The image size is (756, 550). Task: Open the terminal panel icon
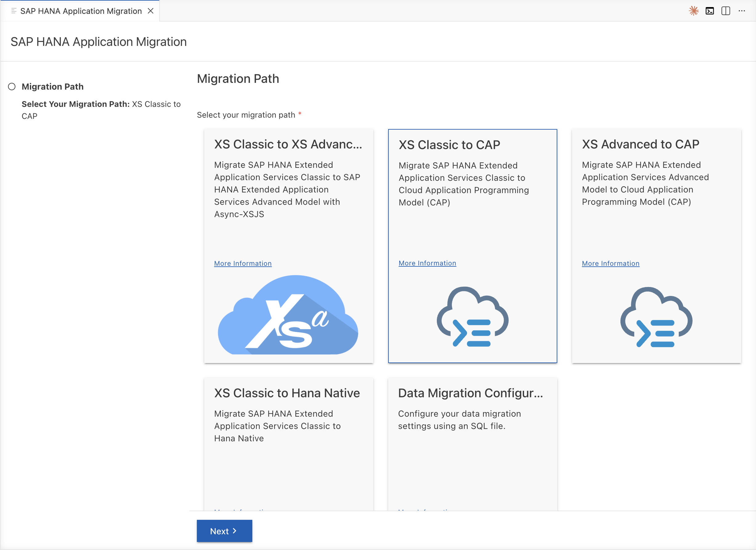[710, 11]
